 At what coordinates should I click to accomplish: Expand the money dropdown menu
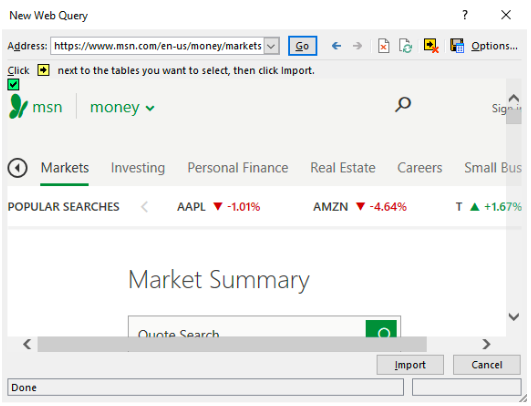[122, 107]
